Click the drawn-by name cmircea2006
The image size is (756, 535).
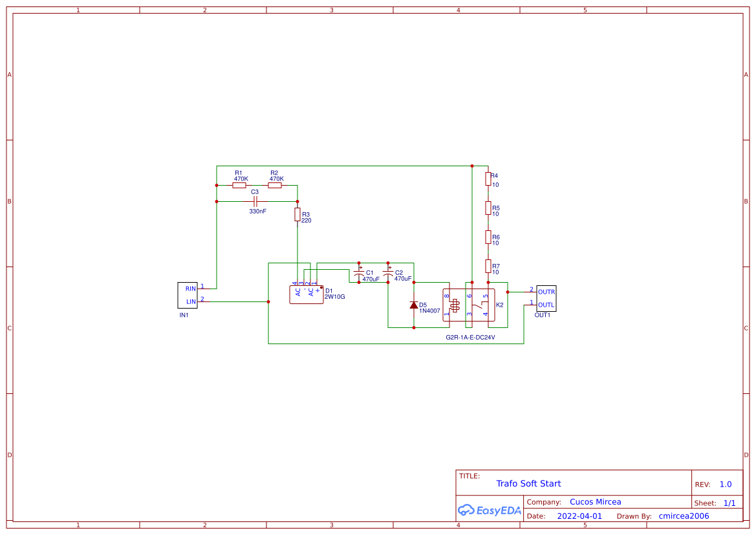[x=682, y=516]
